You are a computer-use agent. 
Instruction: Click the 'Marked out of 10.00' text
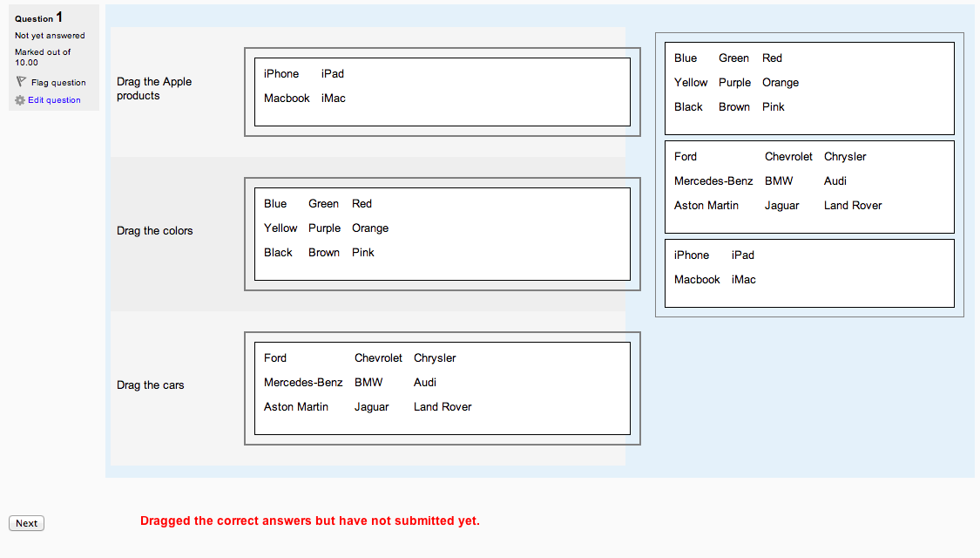click(x=43, y=57)
